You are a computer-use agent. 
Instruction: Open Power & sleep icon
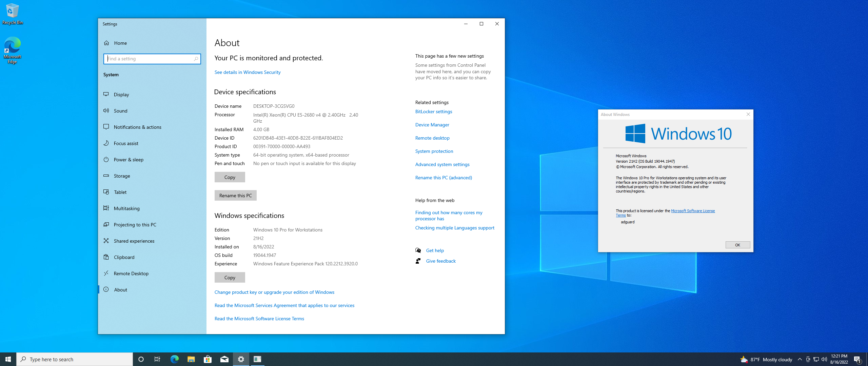[x=106, y=159]
